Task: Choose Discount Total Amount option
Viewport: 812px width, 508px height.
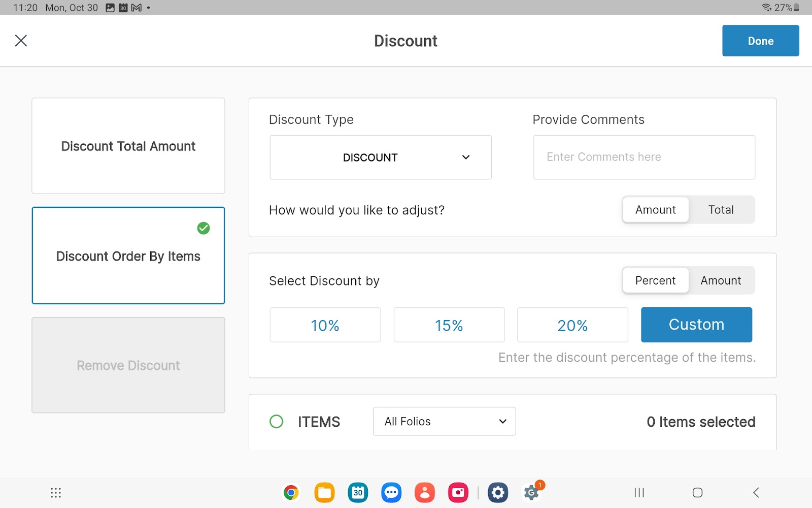Action: click(x=128, y=146)
